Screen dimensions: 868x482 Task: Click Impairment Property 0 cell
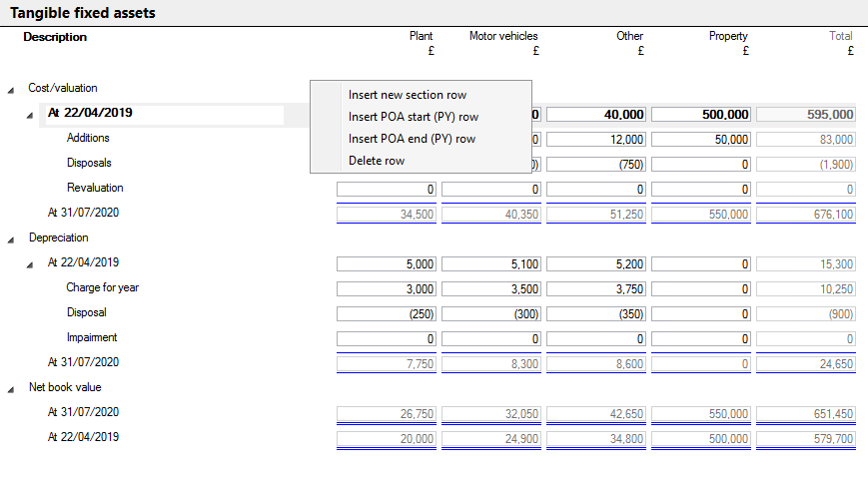[x=701, y=339]
